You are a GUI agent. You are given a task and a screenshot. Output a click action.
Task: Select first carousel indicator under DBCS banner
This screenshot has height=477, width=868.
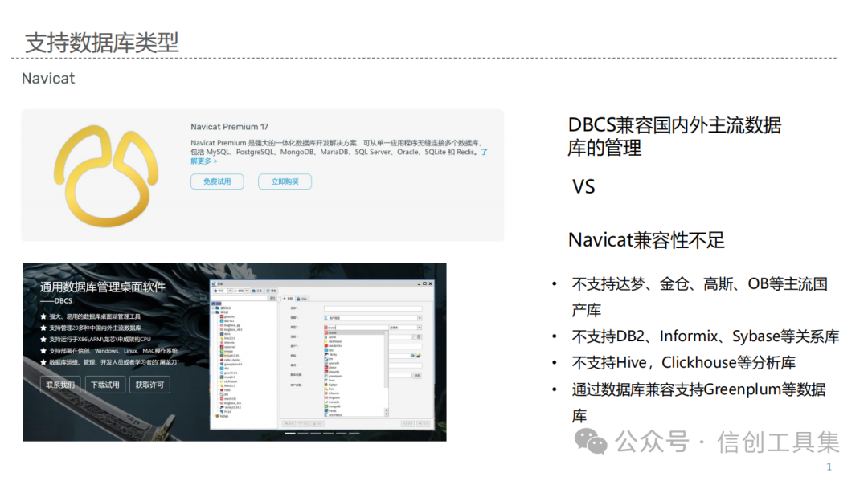(290, 434)
